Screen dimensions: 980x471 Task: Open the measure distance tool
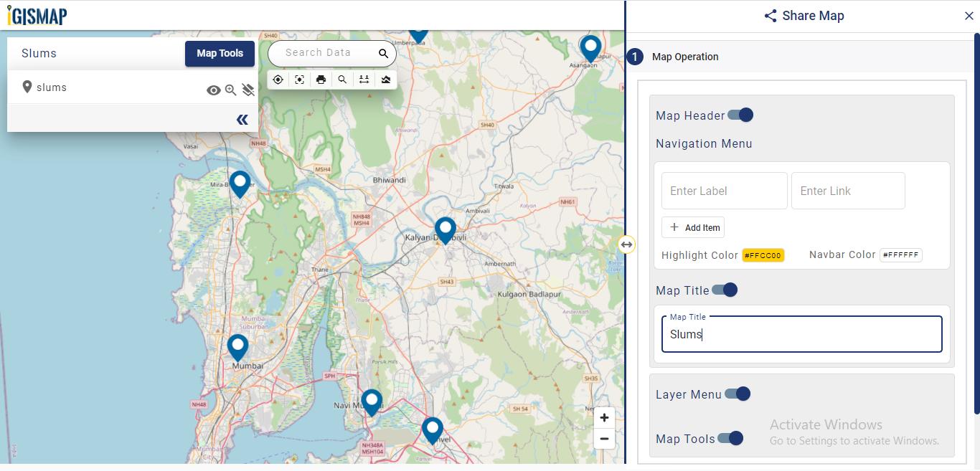364,80
